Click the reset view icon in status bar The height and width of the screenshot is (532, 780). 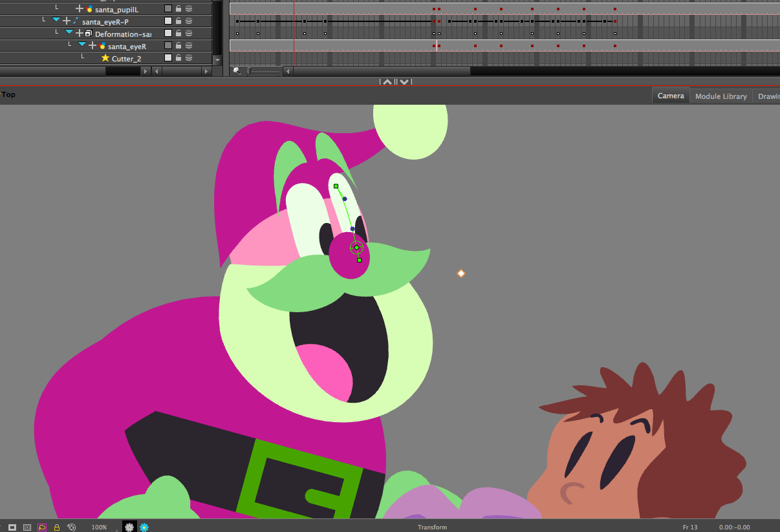[12, 527]
